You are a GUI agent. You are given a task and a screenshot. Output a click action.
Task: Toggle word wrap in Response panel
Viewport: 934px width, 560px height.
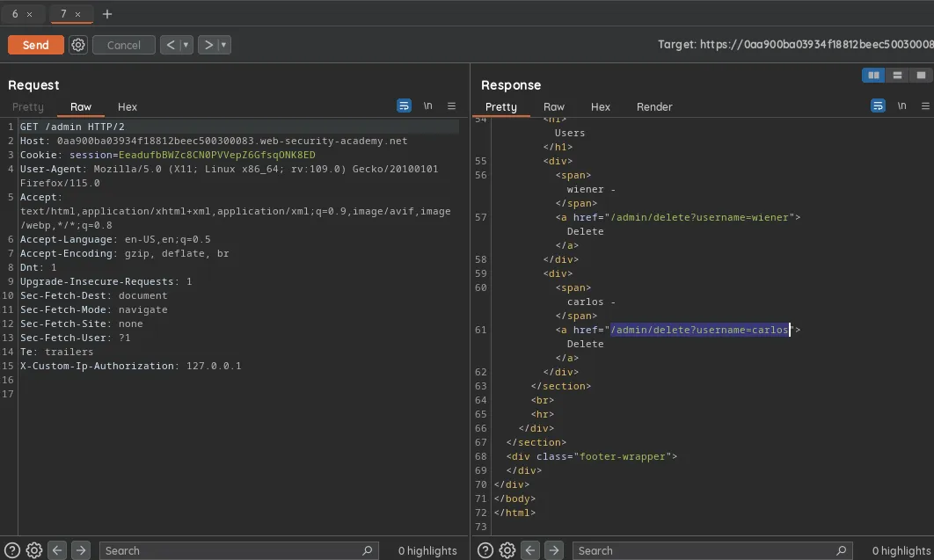(x=878, y=105)
